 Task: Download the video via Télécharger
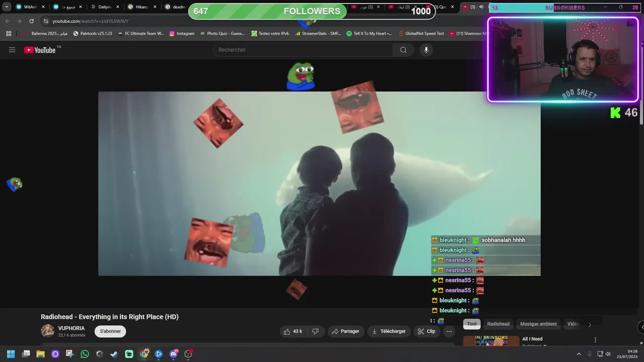point(388,331)
